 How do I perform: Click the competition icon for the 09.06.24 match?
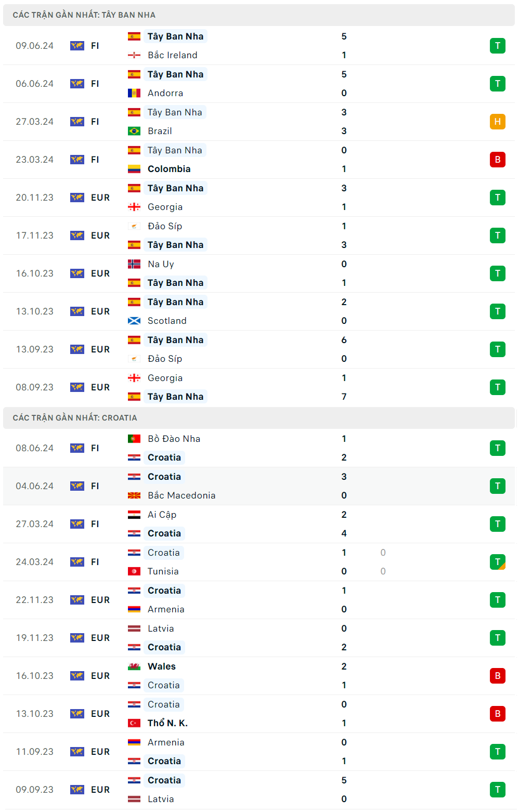click(77, 46)
